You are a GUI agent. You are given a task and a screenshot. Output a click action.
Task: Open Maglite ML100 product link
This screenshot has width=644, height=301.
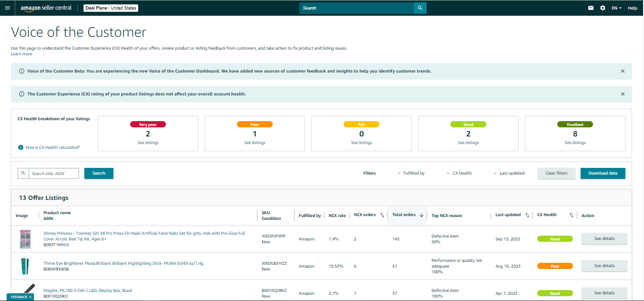point(88,291)
